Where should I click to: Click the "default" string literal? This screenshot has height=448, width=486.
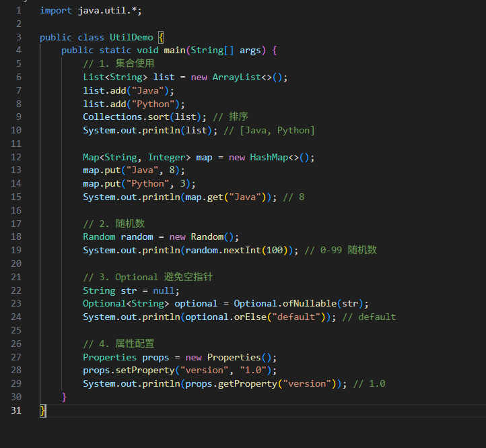point(293,317)
